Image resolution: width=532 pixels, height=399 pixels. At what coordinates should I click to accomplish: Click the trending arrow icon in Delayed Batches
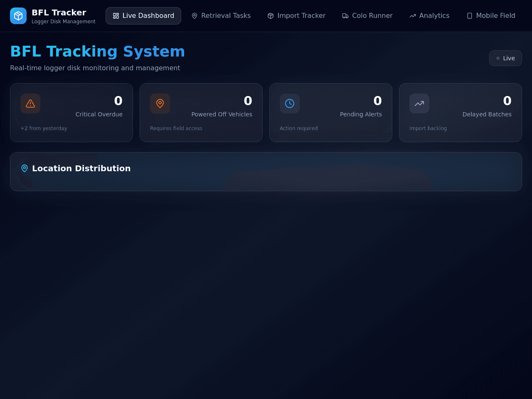click(x=419, y=103)
